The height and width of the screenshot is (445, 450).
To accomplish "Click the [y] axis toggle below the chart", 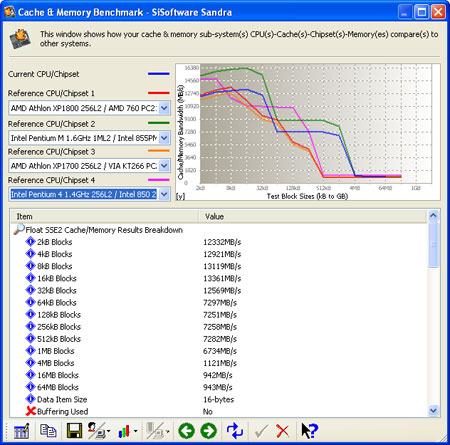I will click(180, 196).
